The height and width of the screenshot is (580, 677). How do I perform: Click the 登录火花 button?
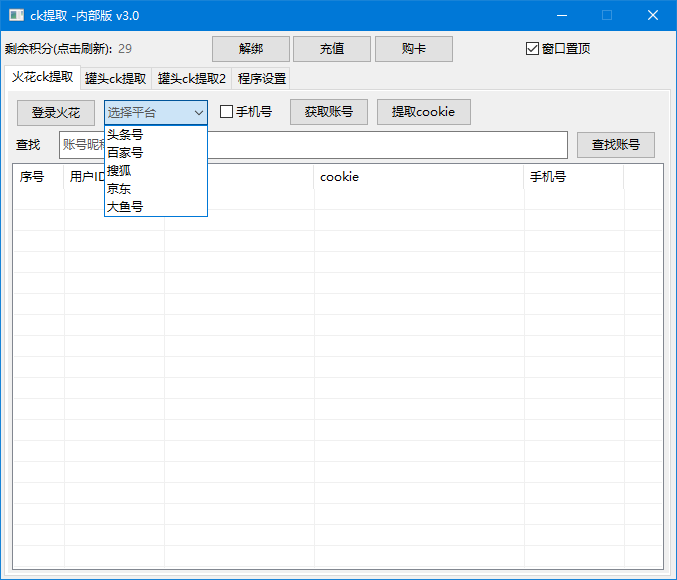point(56,112)
